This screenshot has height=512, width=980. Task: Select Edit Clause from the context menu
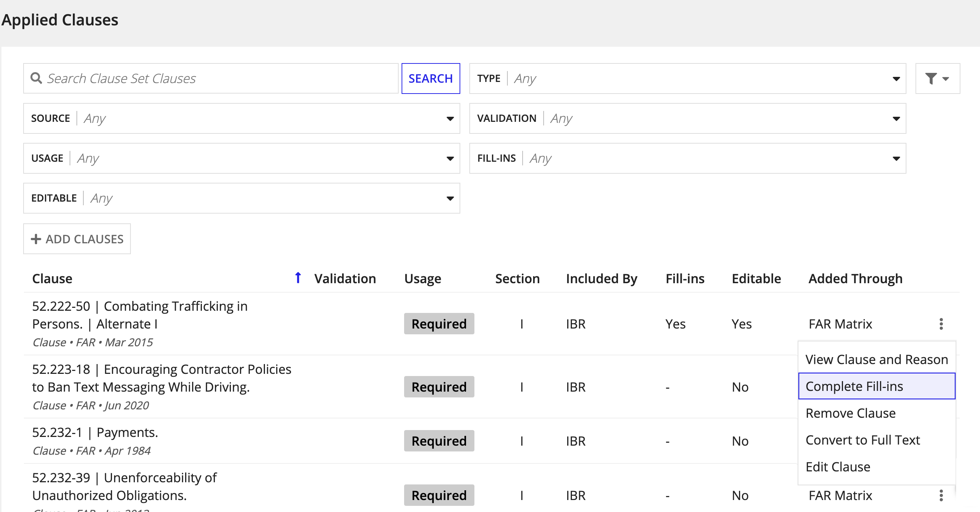coord(876,467)
